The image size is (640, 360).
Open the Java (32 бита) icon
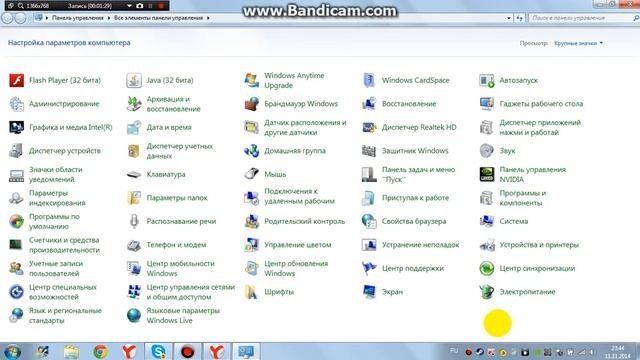134,80
